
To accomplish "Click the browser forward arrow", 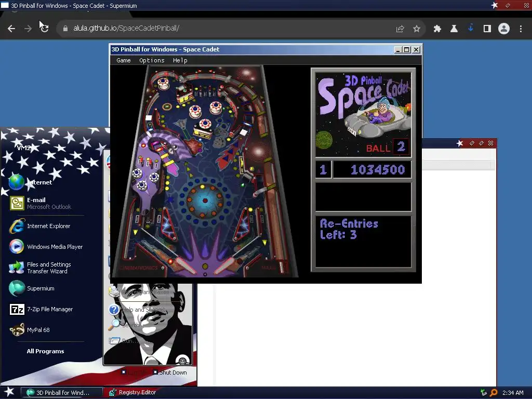I will [28, 29].
